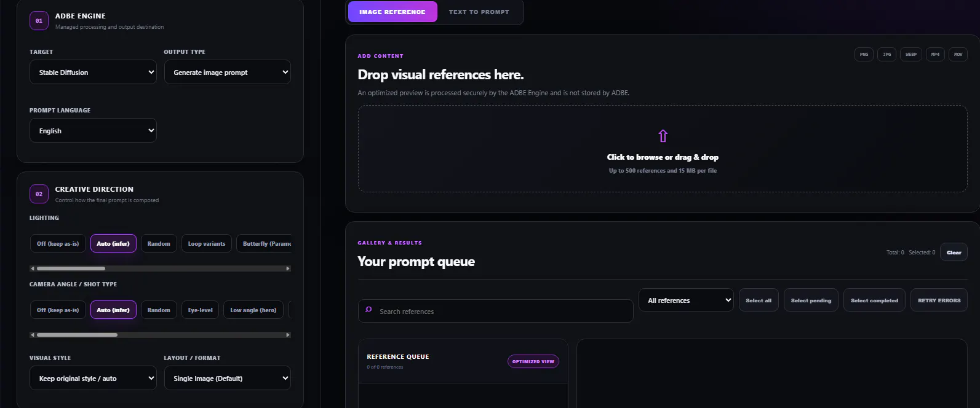Switch to the Image Reference tab
The height and width of the screenshot is (408, 980).
(x=392, y=12)
